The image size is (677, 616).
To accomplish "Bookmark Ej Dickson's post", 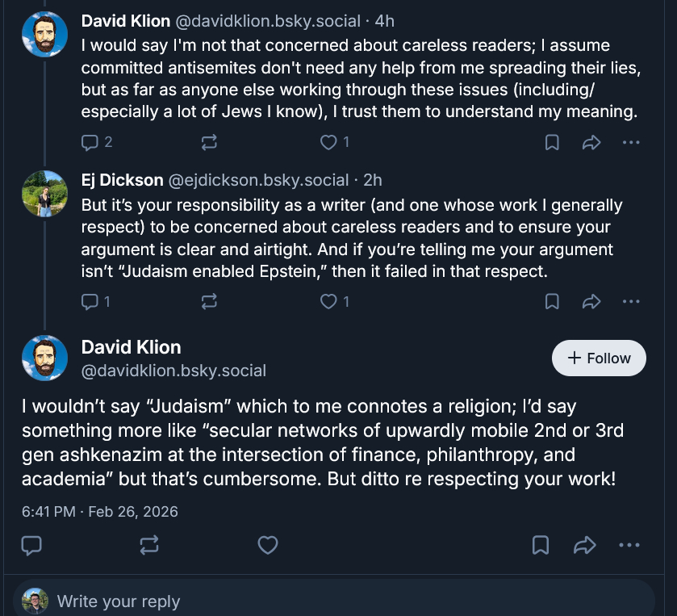I will click(x=552, y=302).
